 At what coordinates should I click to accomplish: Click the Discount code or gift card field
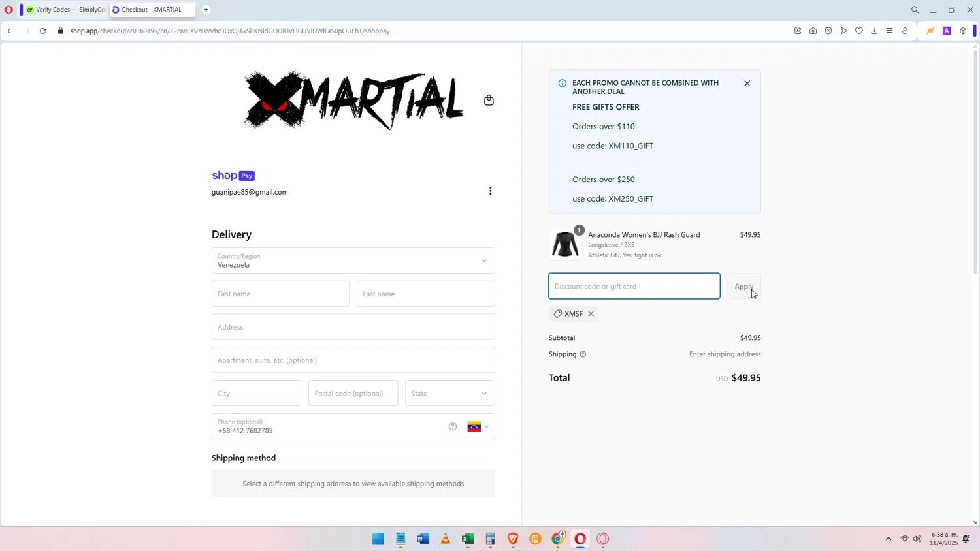pos(634,286)
